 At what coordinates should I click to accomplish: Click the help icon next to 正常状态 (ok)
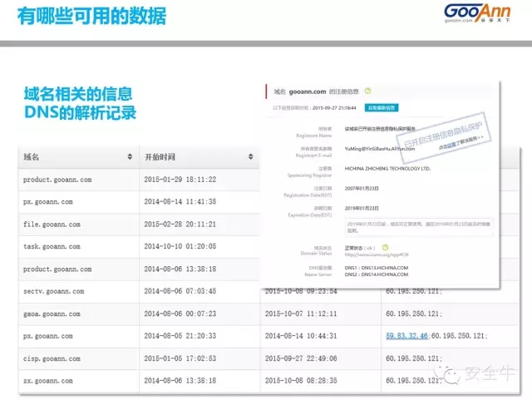coord(385,248)
